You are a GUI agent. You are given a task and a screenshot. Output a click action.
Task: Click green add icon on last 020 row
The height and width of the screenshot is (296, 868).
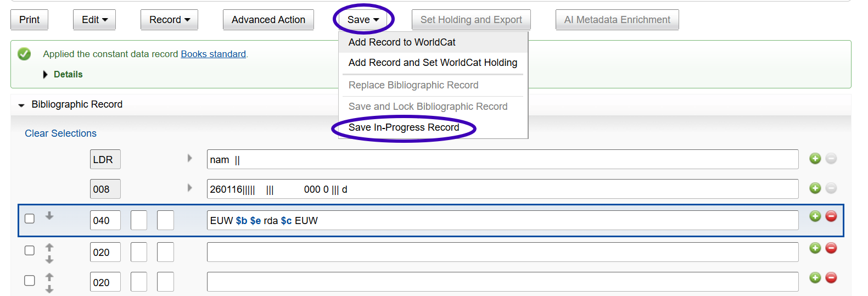815,278
